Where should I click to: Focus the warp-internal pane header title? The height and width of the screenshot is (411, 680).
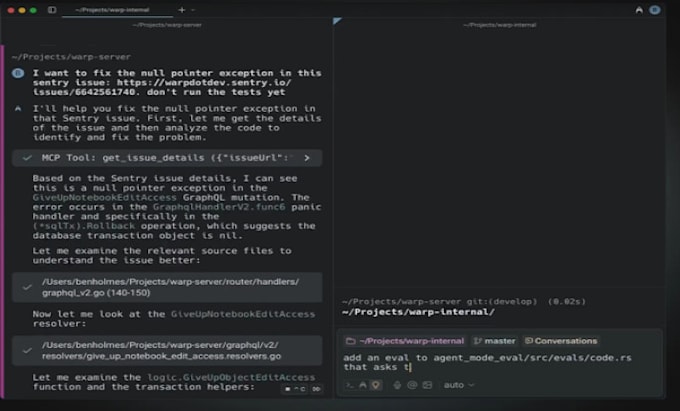click(x=500, y=25)
